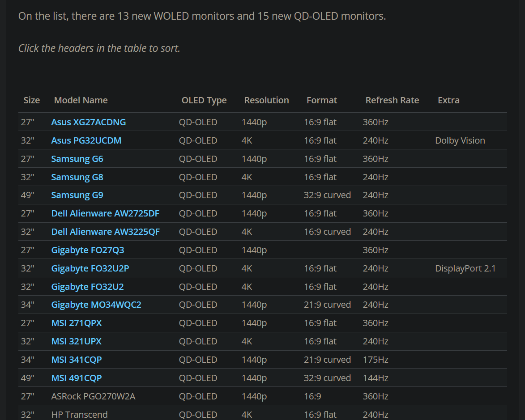Sort the table by Model Name header

click(81, 100)
